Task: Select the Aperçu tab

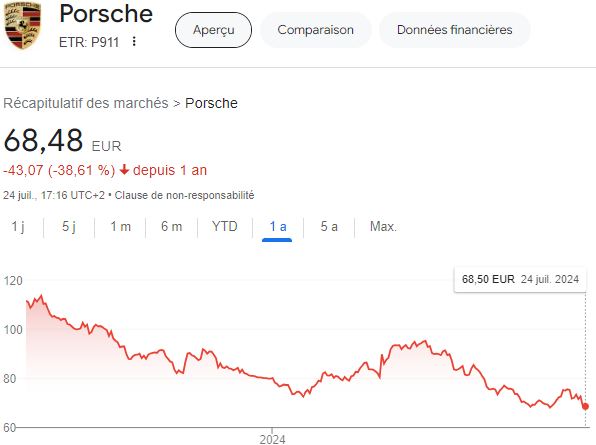Action: (x=213, y=30)
